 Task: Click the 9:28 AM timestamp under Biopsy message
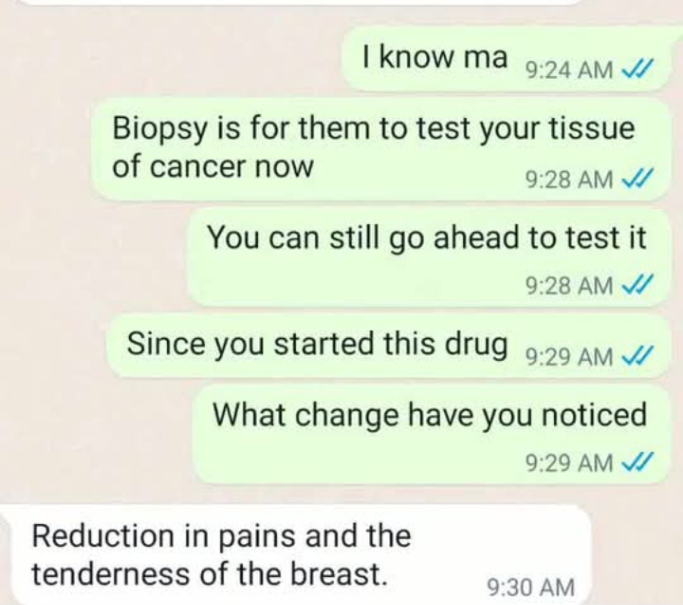click(569, 179)
